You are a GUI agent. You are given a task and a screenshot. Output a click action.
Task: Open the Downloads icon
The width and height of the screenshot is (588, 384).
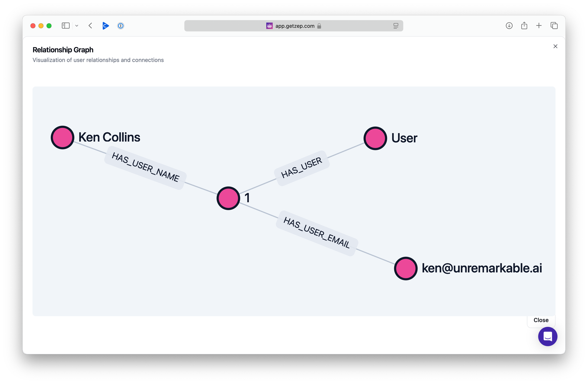509,26
